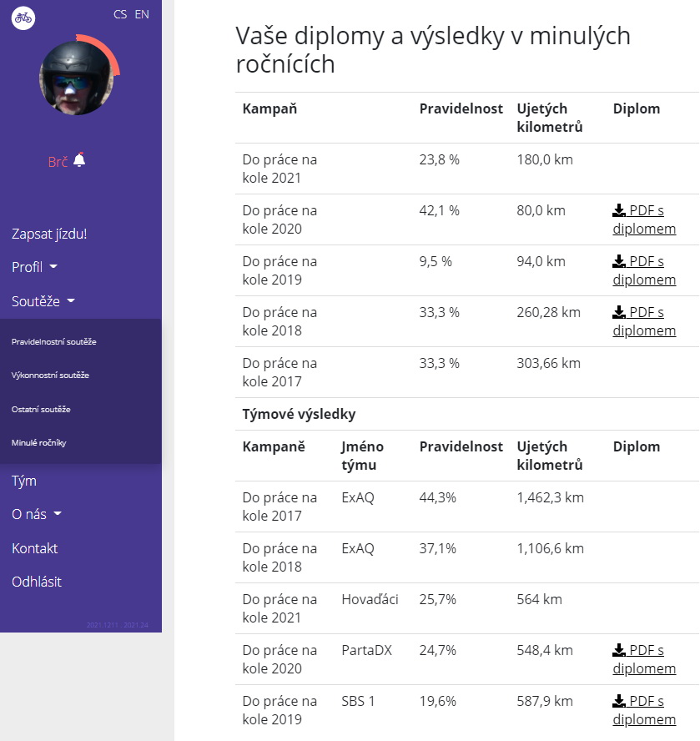
Task: Click the helmeted profile avatar picture
Action: click(x=77, y=78)
